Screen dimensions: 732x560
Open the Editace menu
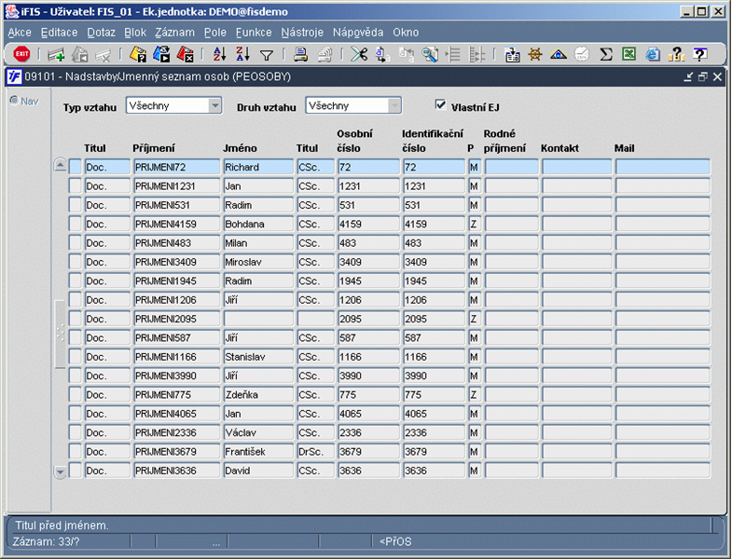60,33
